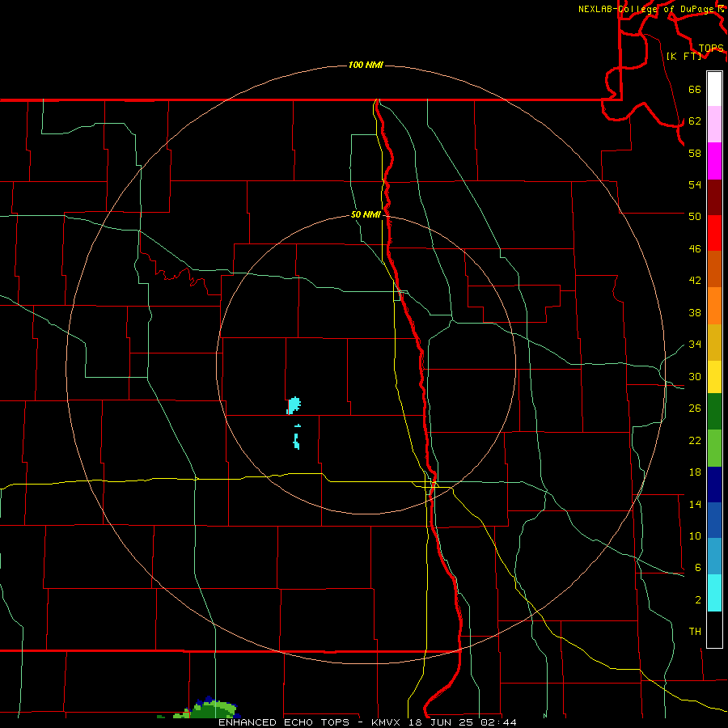
Task: Click the burnt orange 46 K FT swatch
Action: click(x=714, y=269)
